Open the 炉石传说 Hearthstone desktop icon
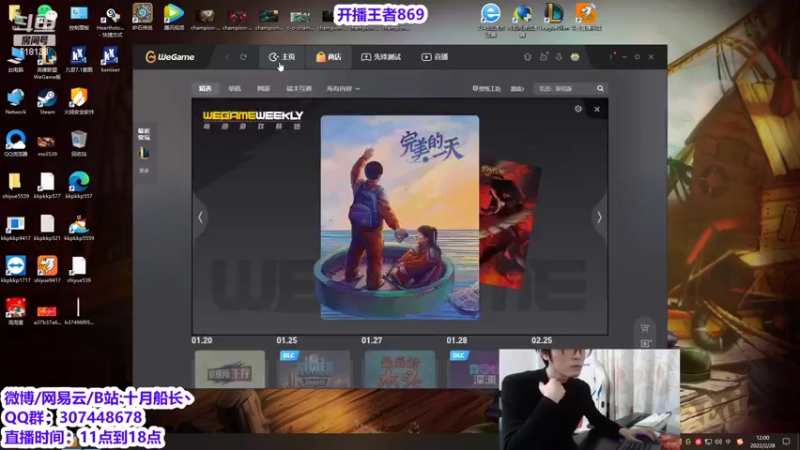 [142, 16]
